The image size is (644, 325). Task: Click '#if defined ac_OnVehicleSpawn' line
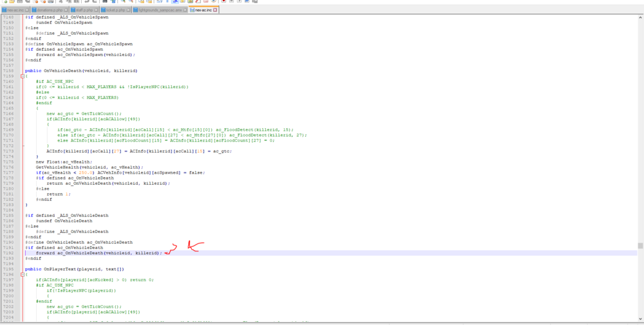tap(64, 49)
